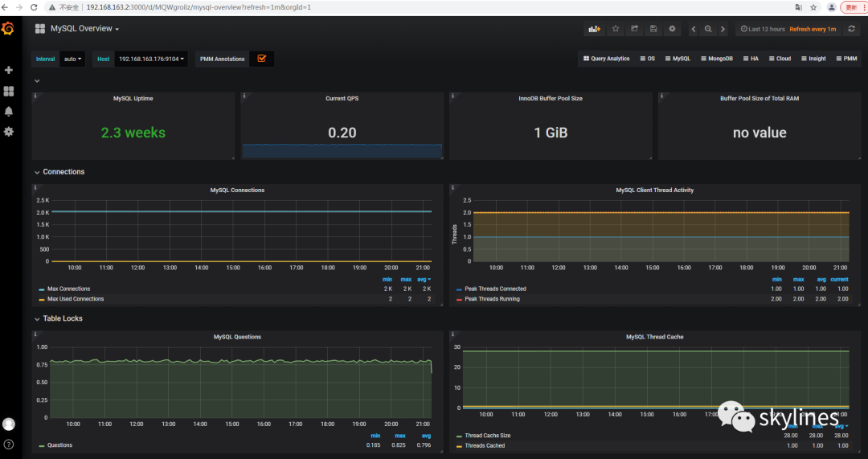
Task: Click the zoom out time range magnifier
Action: click(x=708, y=29)
